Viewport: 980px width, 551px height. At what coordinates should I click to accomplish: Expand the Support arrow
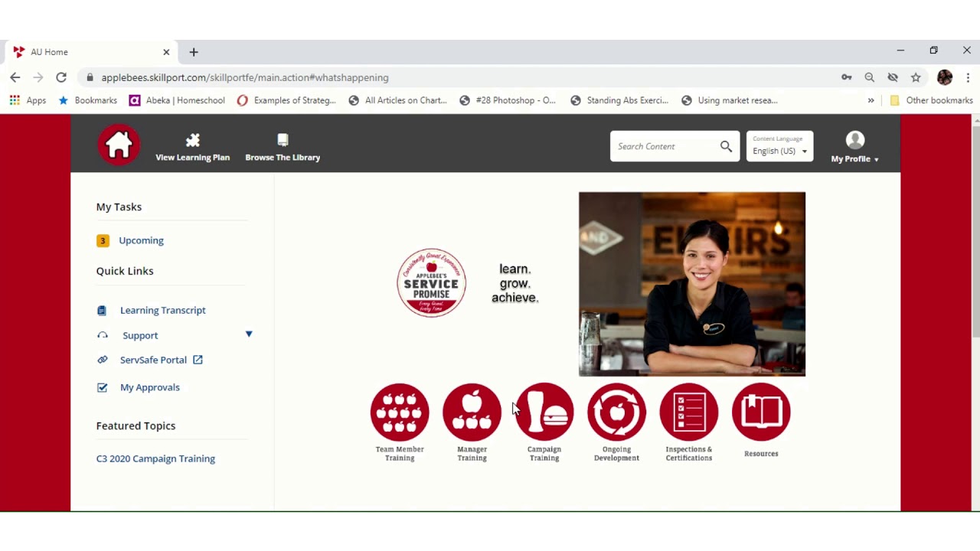pos(249,334)
